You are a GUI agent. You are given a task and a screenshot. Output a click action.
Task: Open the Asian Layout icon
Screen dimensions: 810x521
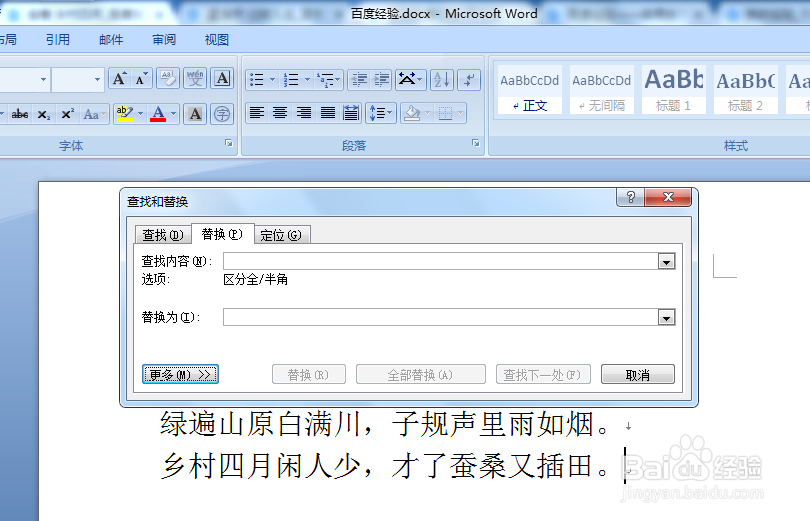(x=410, y=80)
